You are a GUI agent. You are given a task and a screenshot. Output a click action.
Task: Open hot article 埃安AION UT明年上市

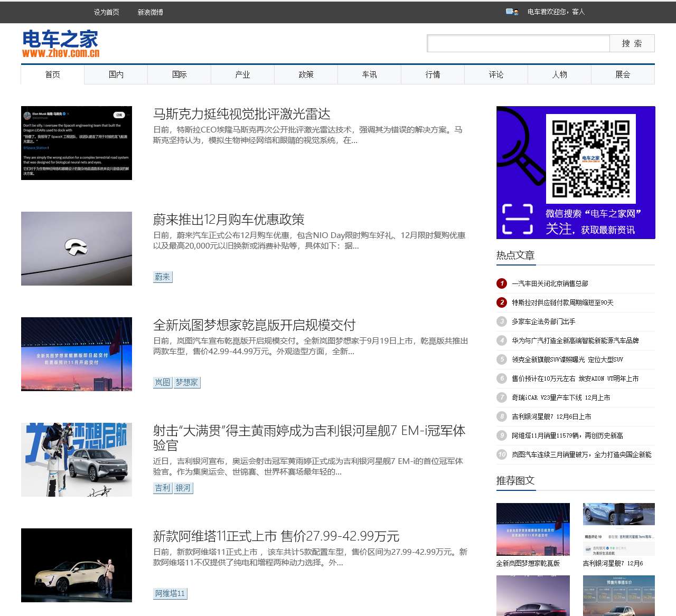[x=575, y=378]
